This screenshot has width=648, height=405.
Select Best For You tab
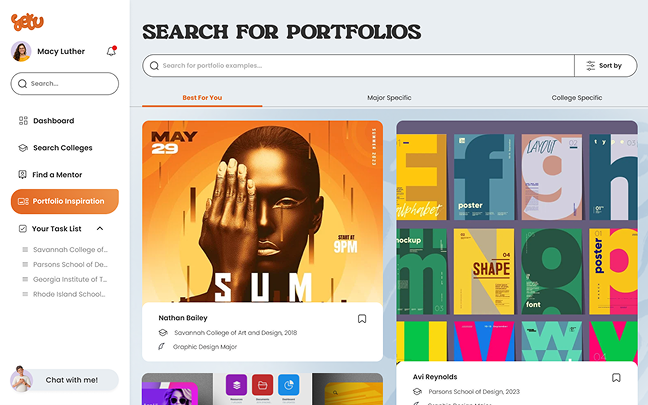(202, 98)
